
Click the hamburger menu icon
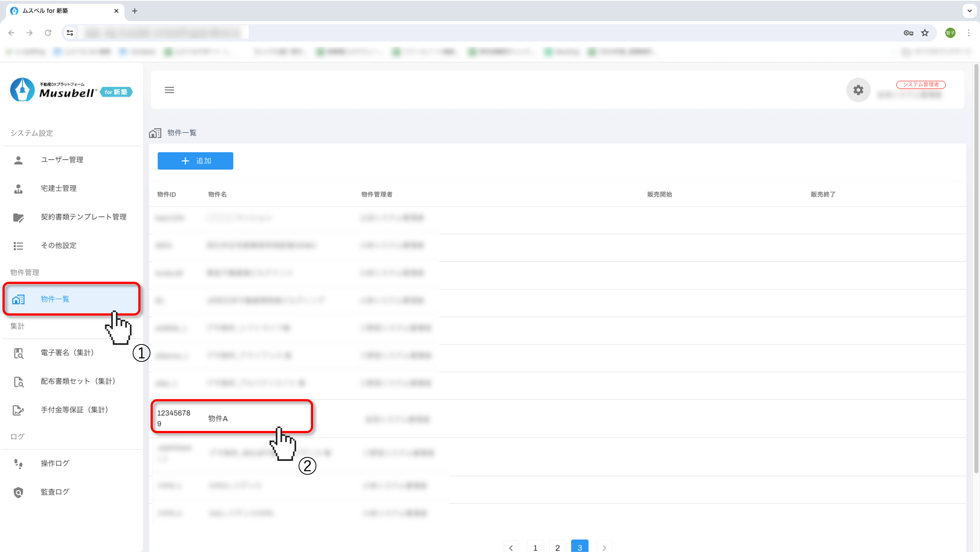click(x=169, y=90)
